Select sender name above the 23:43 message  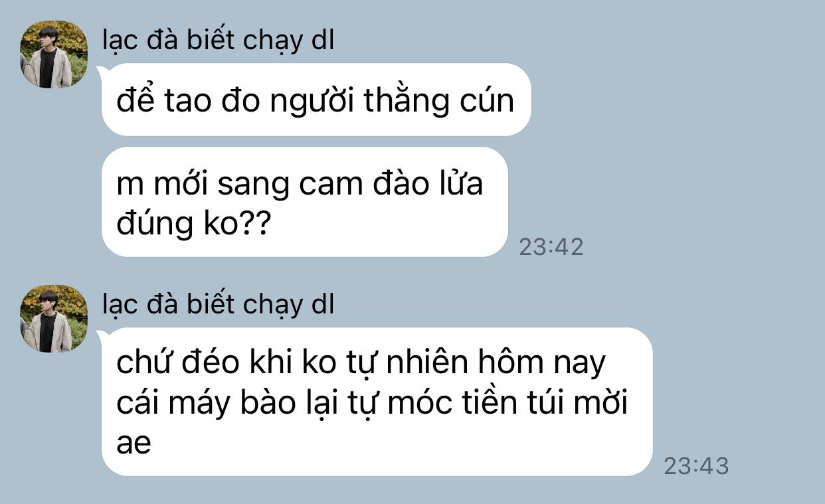point(219,305)
